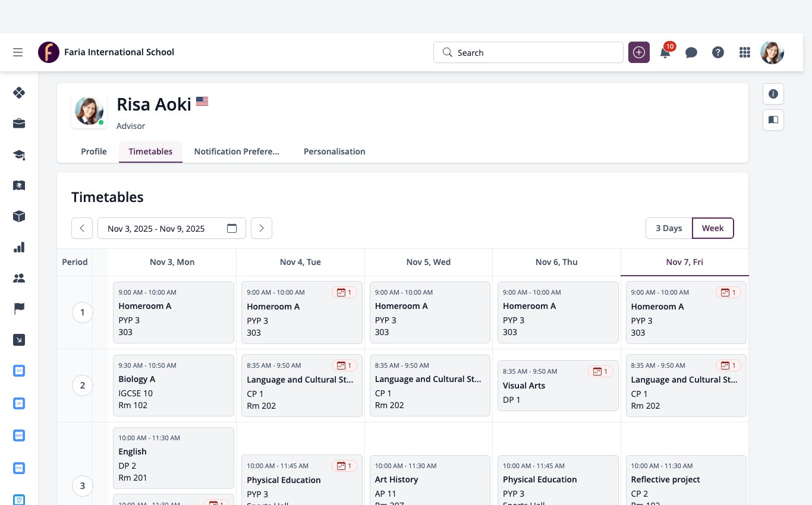Open the apps grid launcher
The width and height of the screenshot is (812, 505).
[x=745, y=52]
